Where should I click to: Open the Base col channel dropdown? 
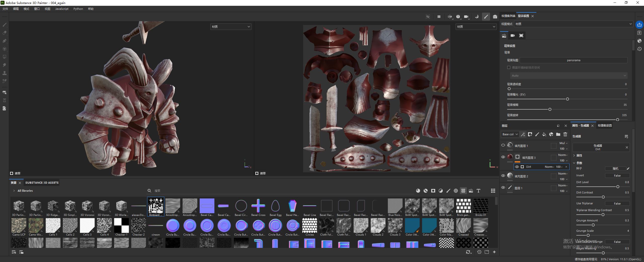pyautogui.click(x=510, y=134)
